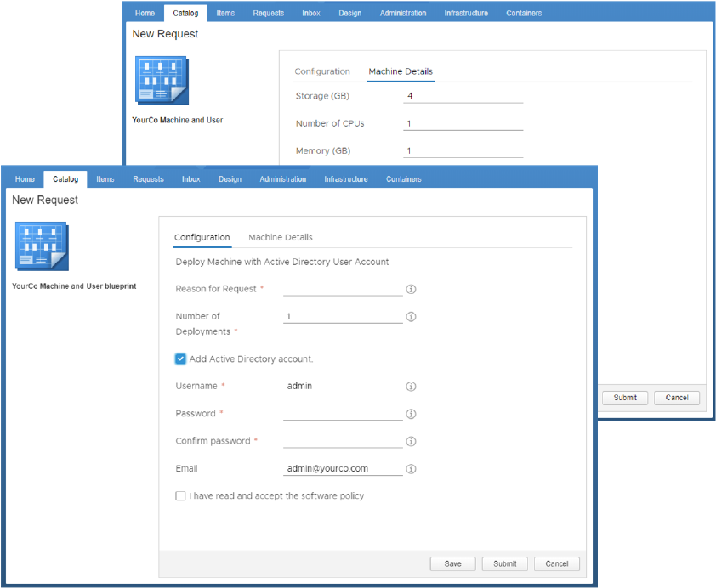Click "New Request" heading in back window
The image size is (716, 588).
pyautogui.click(x=165, y=34)
